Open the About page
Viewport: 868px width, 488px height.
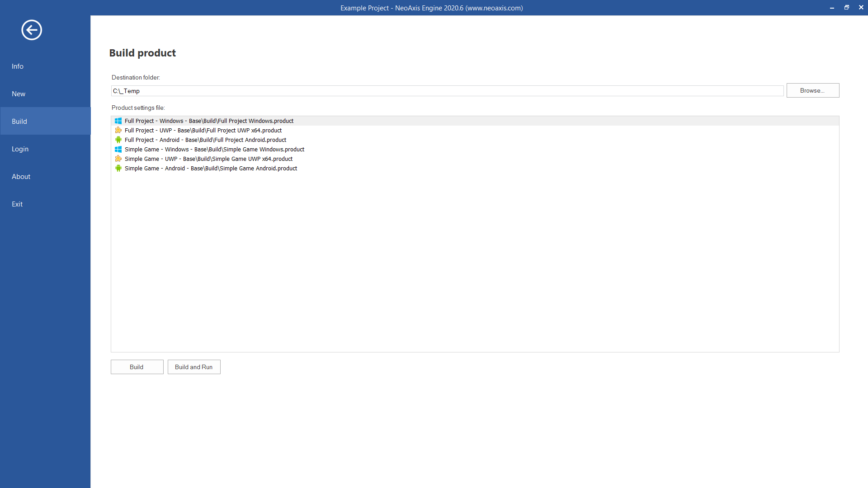(x=21, y=177)
